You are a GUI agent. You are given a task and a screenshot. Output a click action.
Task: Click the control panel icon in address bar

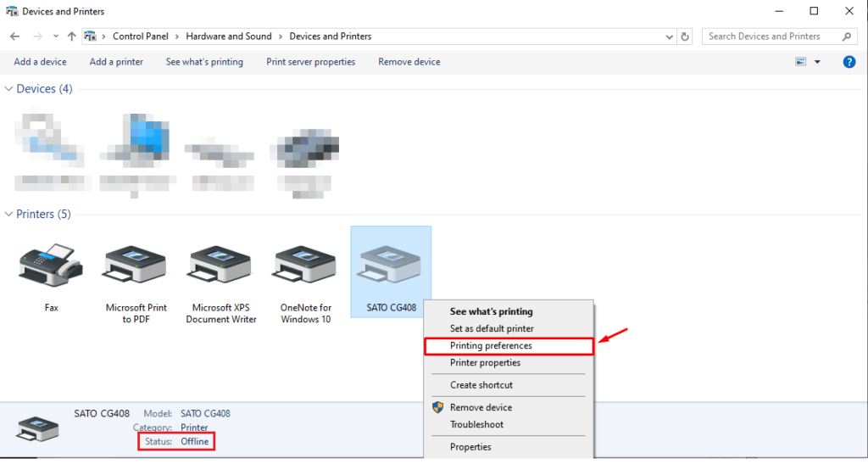click(90, 36)
